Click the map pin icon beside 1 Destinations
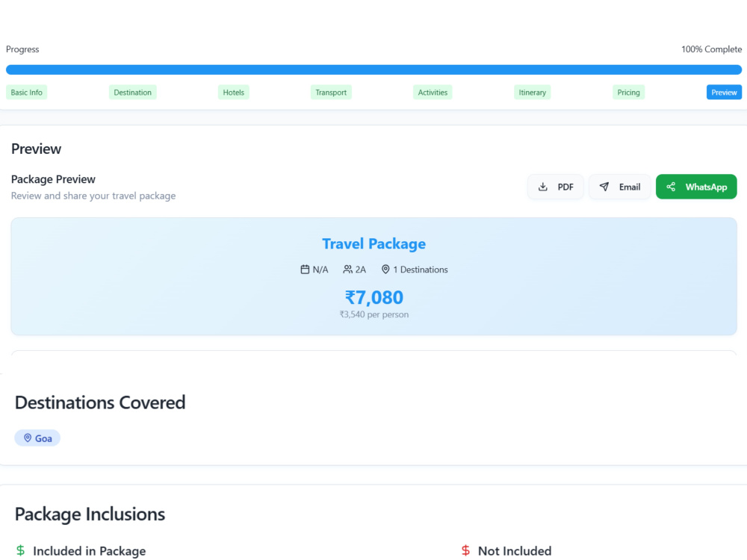The image size is (747, 560). (x=385, y=270)
